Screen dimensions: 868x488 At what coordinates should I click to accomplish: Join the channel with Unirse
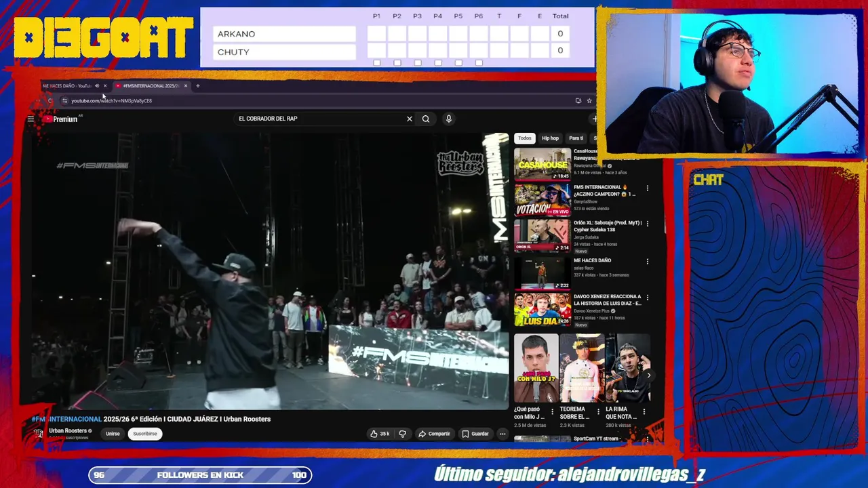point(113,434)
